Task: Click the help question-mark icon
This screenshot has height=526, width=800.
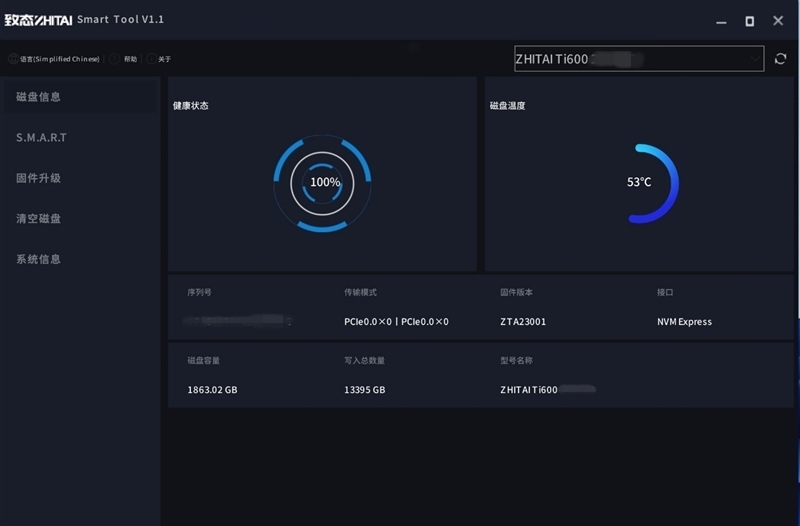Action: tap(114, 59)
